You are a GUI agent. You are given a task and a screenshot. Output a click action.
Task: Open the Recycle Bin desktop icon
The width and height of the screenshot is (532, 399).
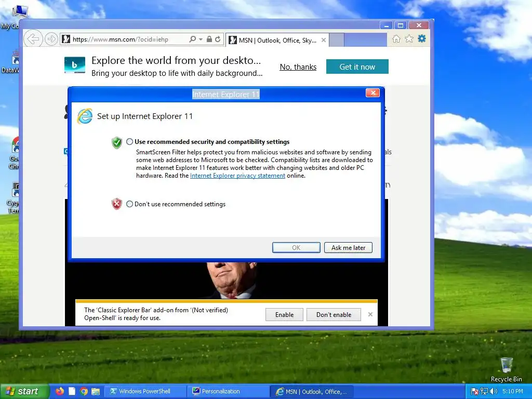[x=507, y=370]
